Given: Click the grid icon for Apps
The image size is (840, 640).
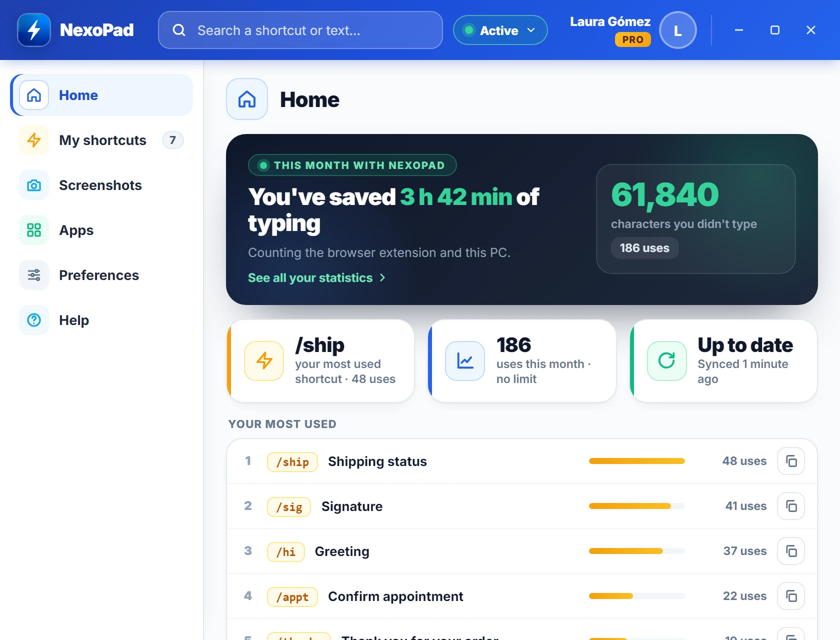Looking at the screenshot, I should pyautogui.click(x=34, y=230).
